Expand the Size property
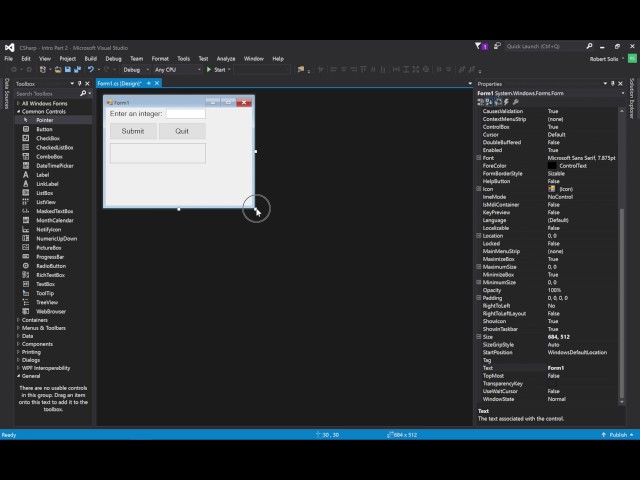 coord(479,337)
